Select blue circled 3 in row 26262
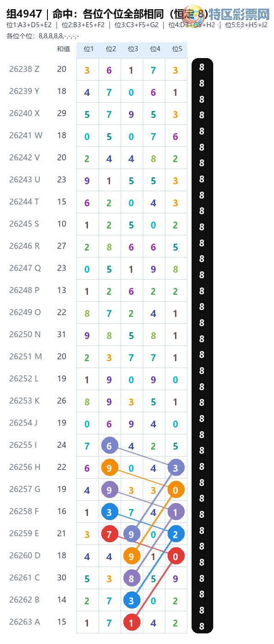This screenshot has width=274, height=644. 131,601
